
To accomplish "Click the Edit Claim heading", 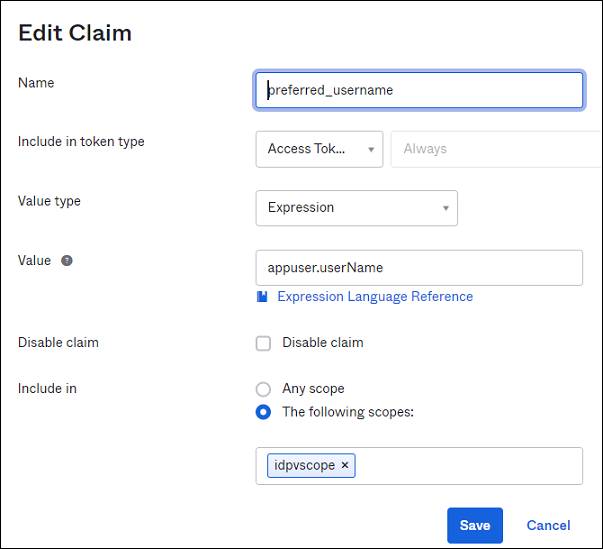I will click(75, 33).
